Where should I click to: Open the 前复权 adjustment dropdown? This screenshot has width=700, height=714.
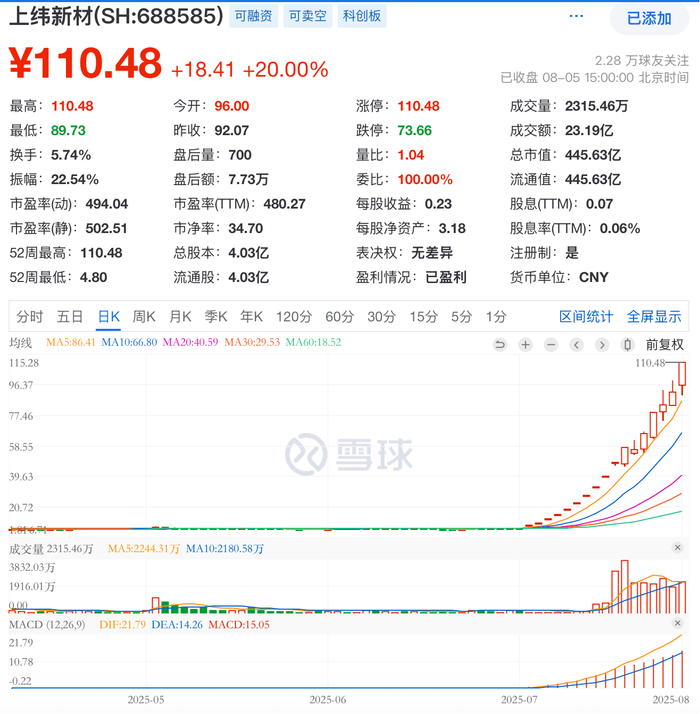(x=664, y=345)
